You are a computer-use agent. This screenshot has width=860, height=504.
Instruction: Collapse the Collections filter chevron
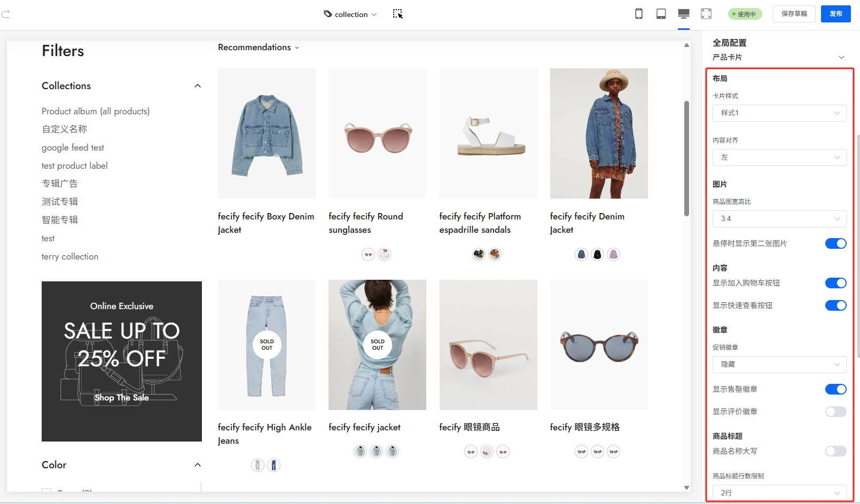pyautogui.click(x=198, y=86)
